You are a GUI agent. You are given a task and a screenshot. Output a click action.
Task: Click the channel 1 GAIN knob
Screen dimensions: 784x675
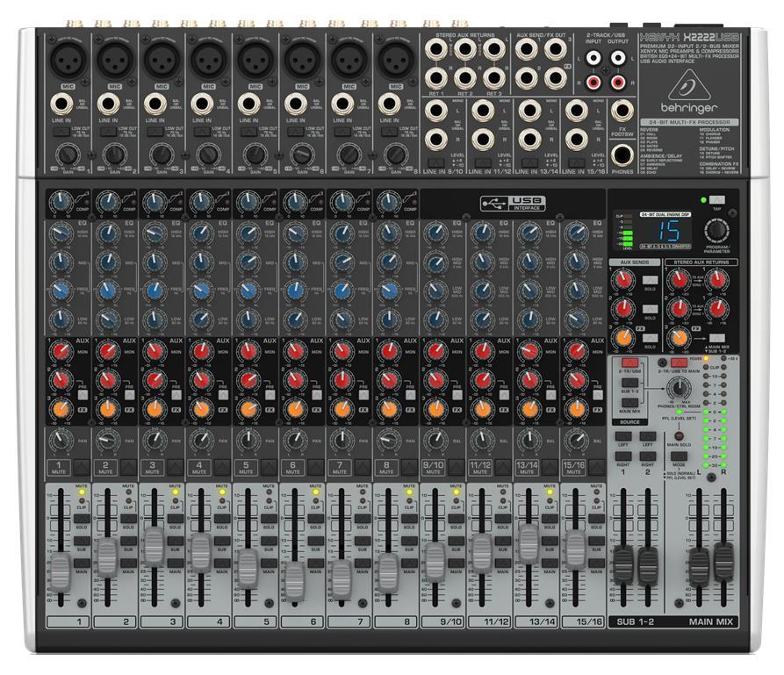point(68,154)
